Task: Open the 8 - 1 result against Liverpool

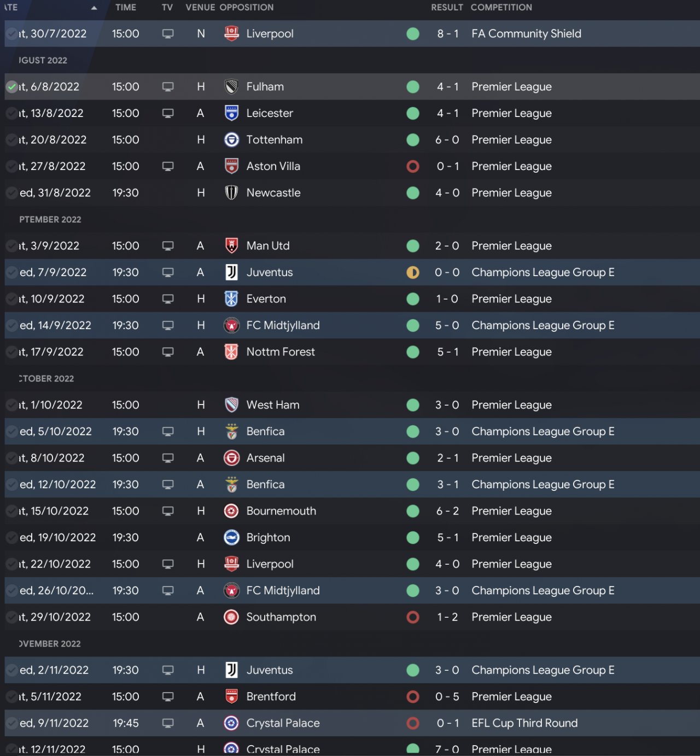Action: (x=447, y=34)
